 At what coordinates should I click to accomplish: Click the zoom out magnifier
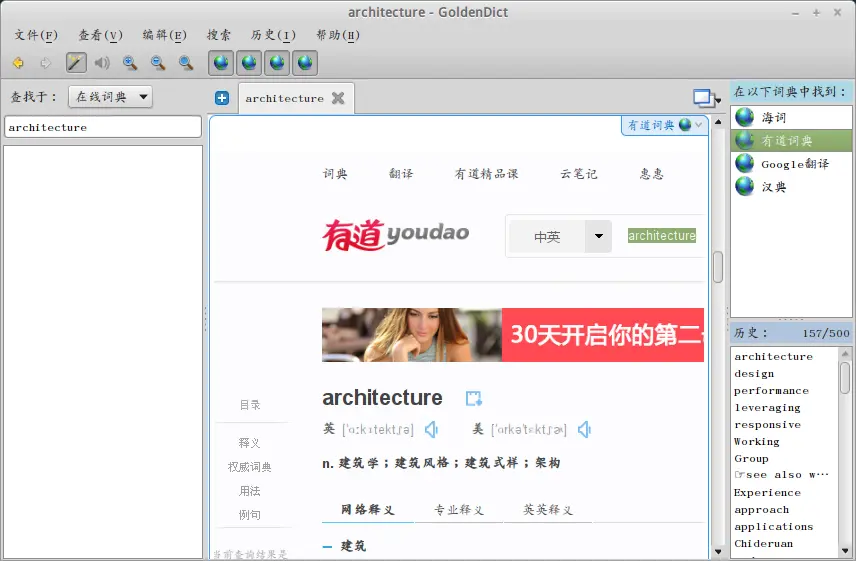click(x=158, y=63)
